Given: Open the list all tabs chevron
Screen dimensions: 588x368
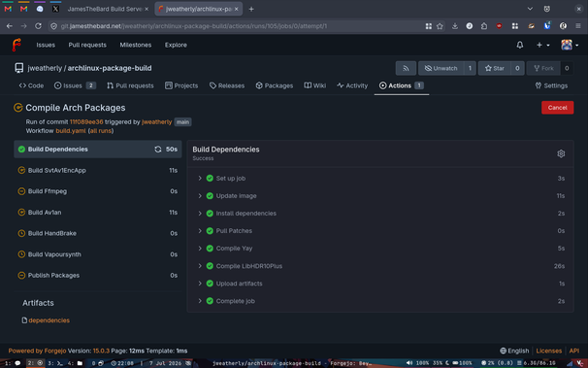Looking at the screenshot, I should point(530,9).
